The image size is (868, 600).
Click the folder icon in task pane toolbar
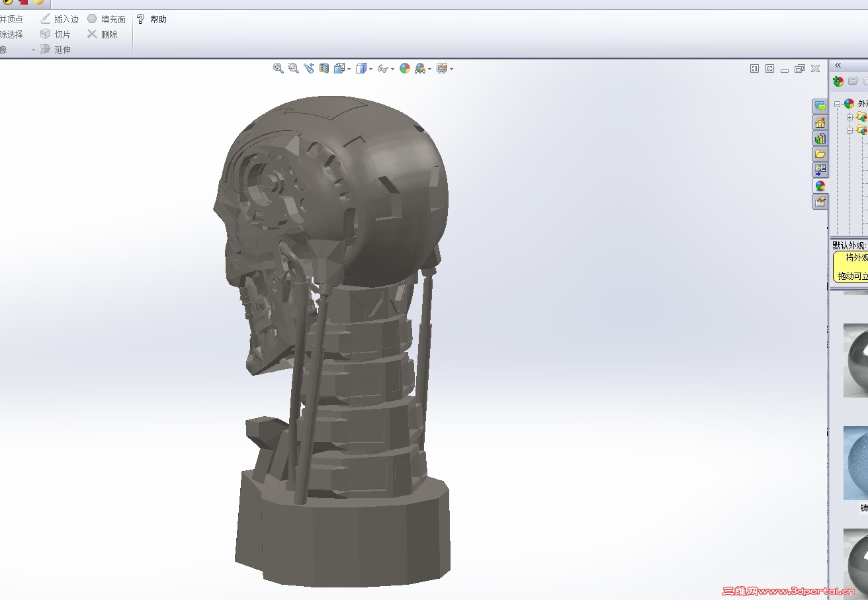click(x=853, y=81)
